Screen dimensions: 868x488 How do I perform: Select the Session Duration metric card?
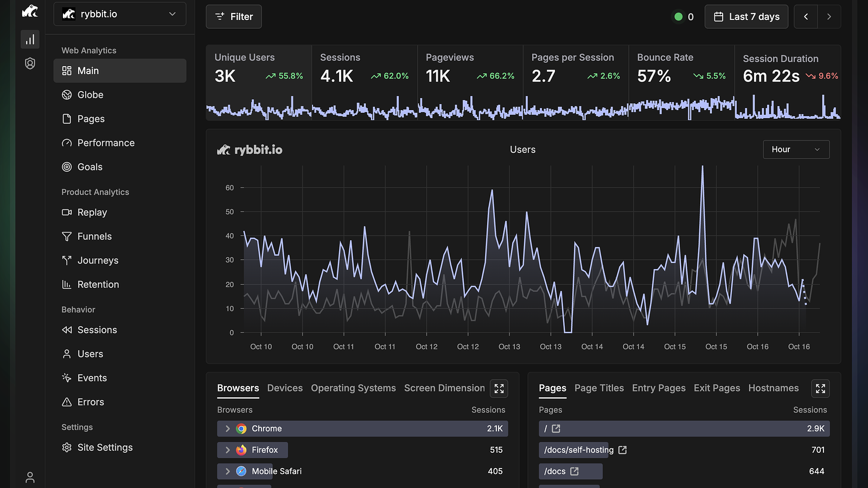point(788,82)
